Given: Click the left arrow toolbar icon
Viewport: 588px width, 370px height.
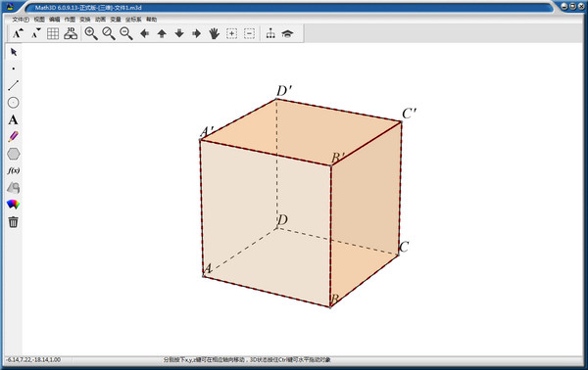Looking at the screenshot, I should pos(144,34).
